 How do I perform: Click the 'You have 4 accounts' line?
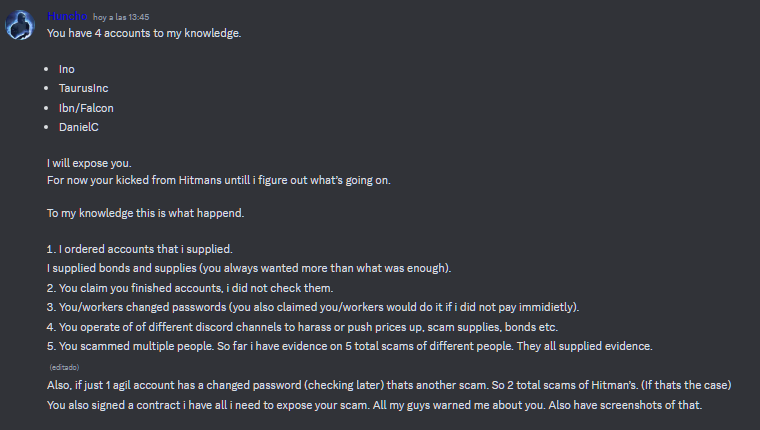click(x=144, y=33)
